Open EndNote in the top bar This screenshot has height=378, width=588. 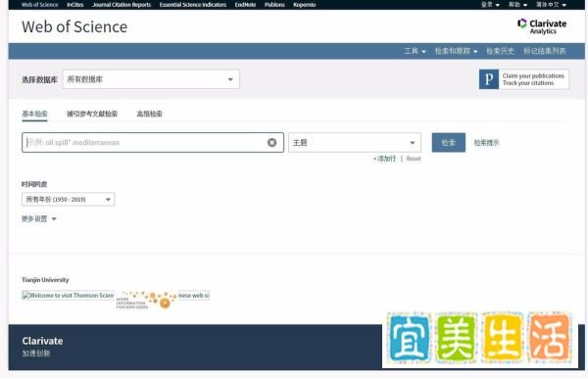pos(245,5)
